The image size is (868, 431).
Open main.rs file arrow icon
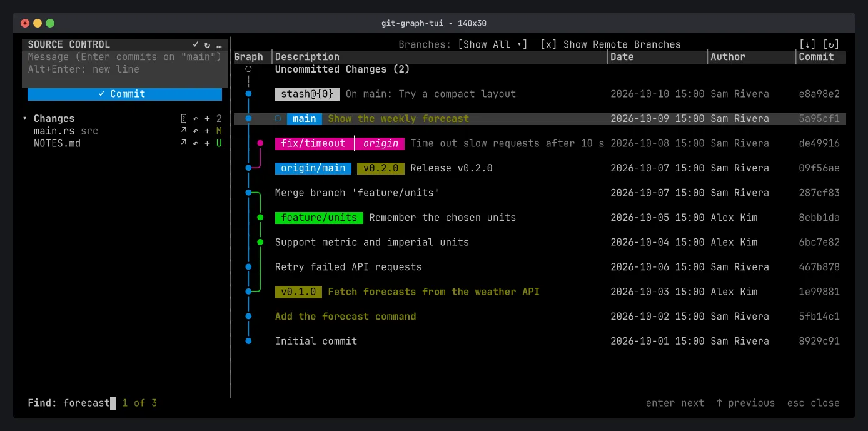pos(184,131)
